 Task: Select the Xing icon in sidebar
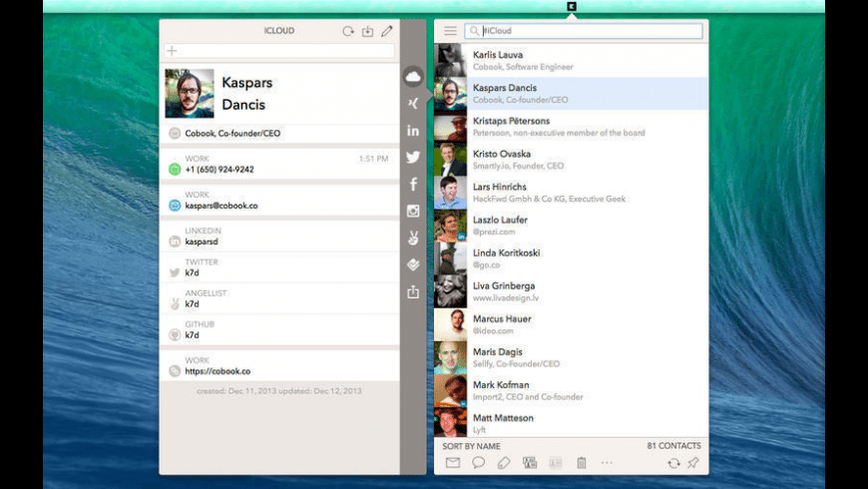413,104
